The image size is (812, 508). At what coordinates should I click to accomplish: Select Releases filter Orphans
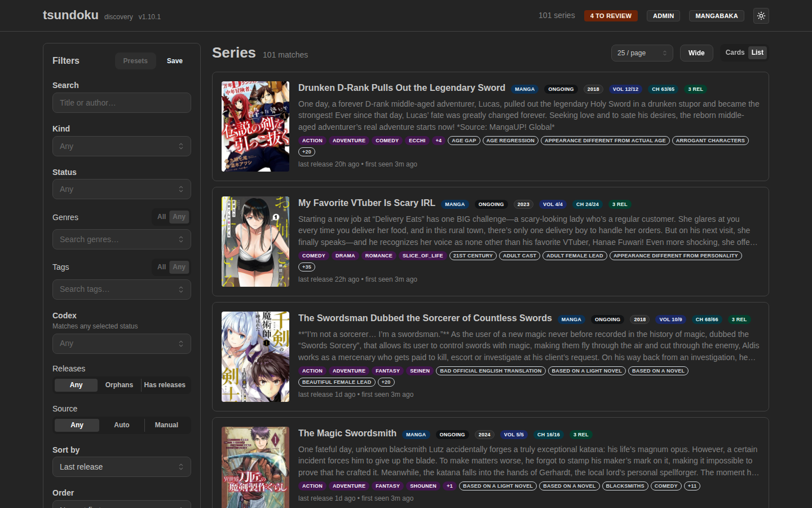click(x=119, y=385)
